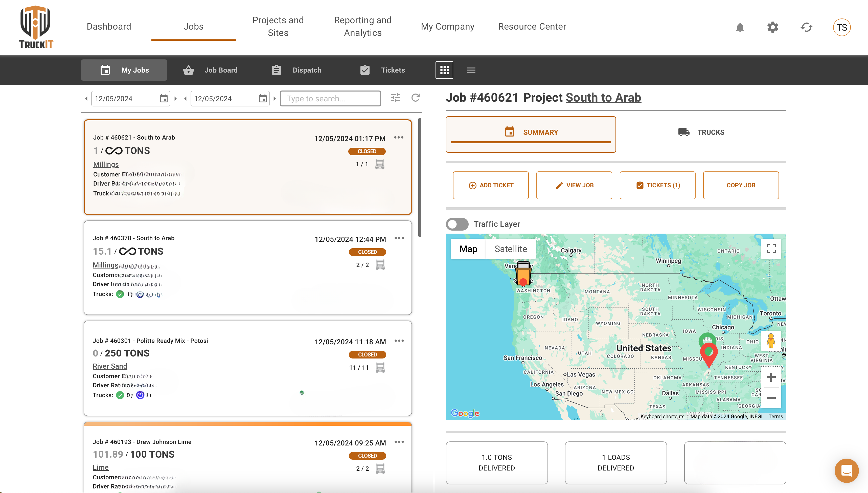Open the South to Arab project link
Screen dimensions: 868x493
point(603,98)
